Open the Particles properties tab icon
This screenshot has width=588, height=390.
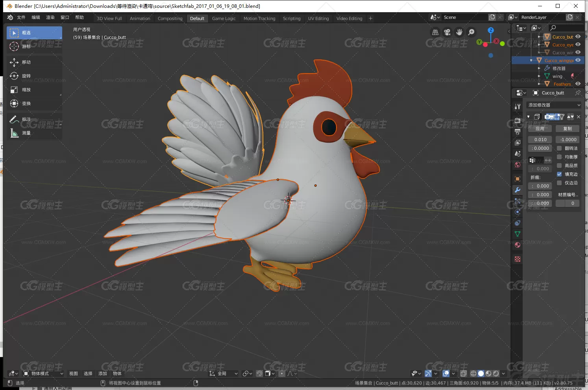click(x=518, y=201)
